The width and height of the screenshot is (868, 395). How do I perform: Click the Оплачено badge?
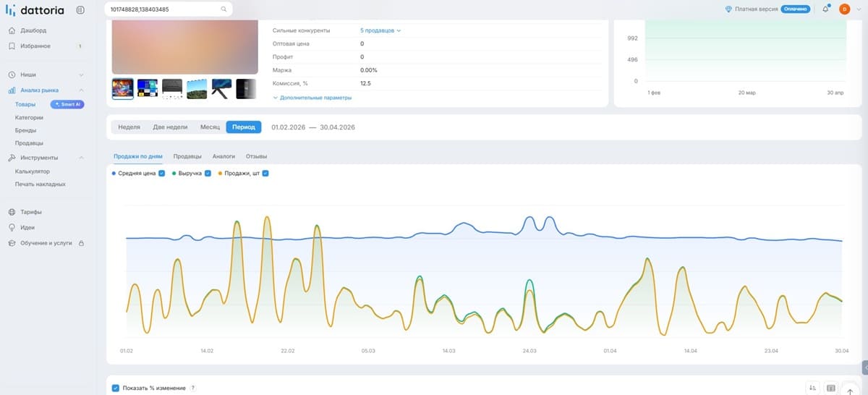(x=794, y=9)
